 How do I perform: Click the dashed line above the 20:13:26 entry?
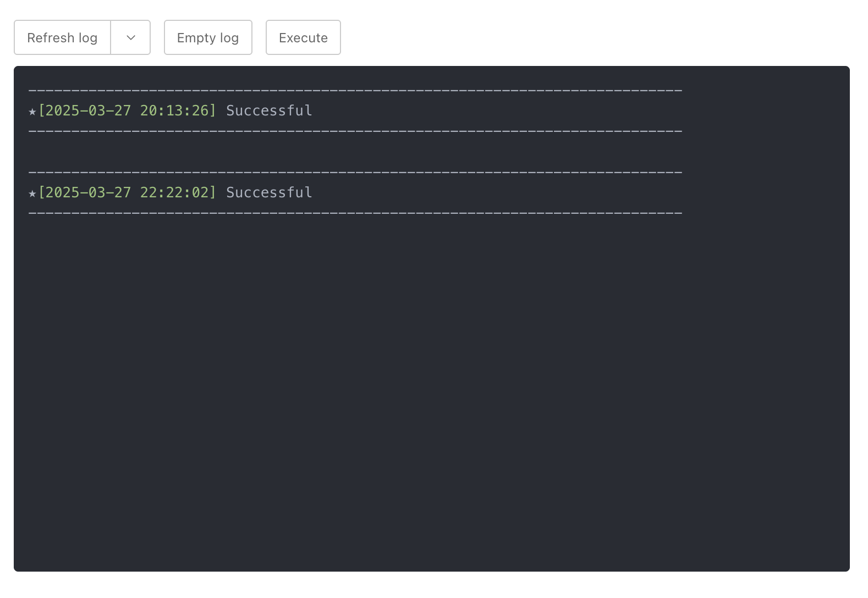(355, 90)
